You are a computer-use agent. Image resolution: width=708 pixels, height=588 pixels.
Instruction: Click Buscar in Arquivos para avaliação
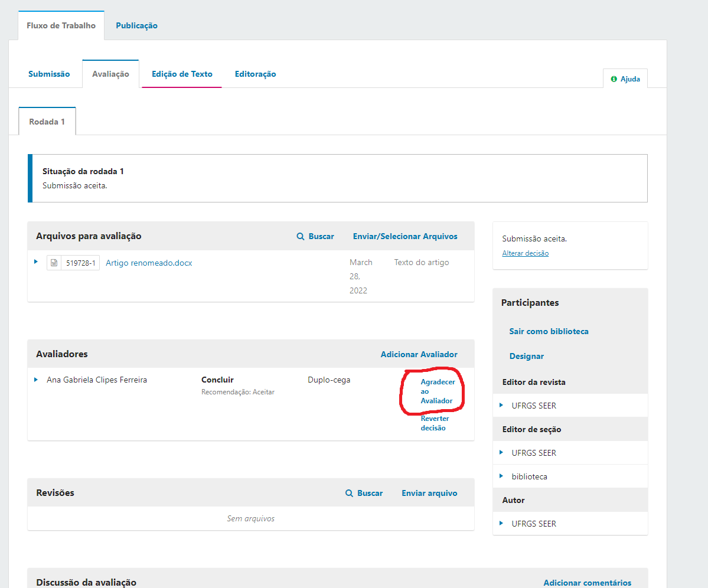tap(321, 237)
